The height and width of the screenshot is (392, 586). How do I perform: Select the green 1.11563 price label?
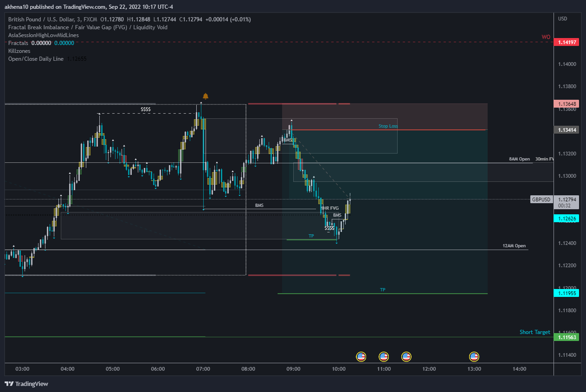click(567, 337)
